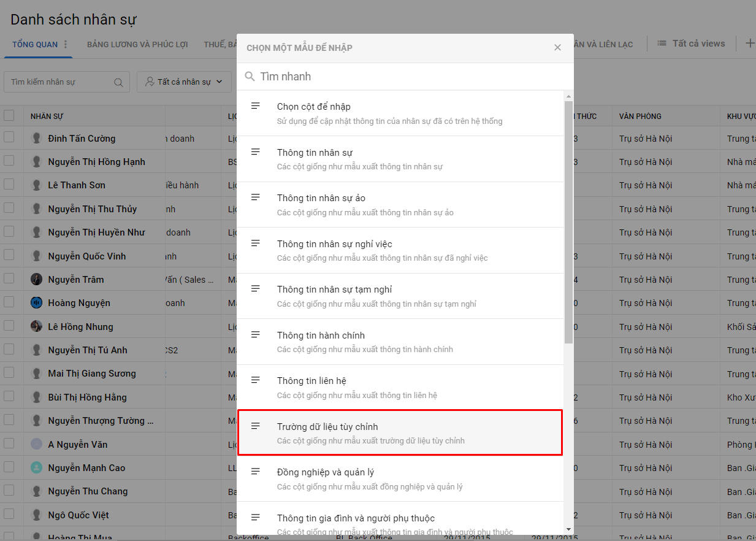Image resolution: width=756 pixels, height=541 pixels.
Task: Close the template selection dialog
Action: click(557, 47)
